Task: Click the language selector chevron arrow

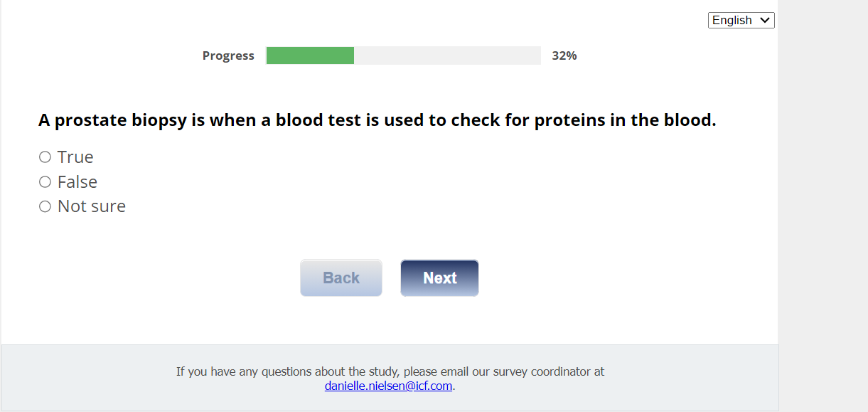Action: (x=765, y=21)
